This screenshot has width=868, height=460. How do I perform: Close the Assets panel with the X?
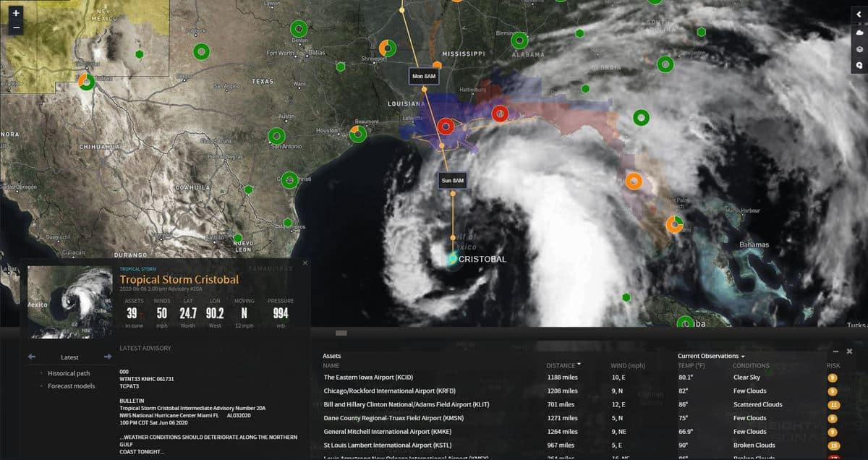pyautogui.click(x=850, y=351)
